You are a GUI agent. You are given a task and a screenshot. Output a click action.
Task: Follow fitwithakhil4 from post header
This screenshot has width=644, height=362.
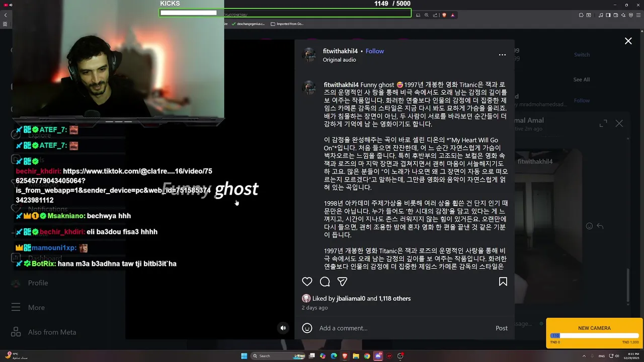(375, 51)
